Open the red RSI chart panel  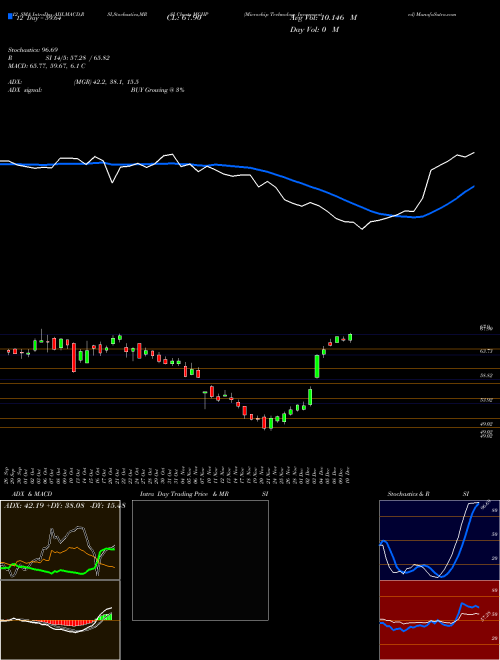click(439, 620)
